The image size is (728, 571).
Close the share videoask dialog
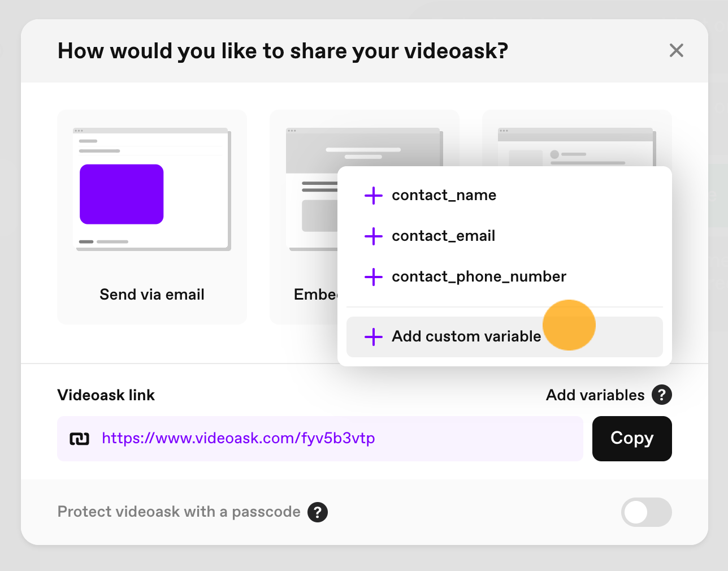tap(676, 51)
